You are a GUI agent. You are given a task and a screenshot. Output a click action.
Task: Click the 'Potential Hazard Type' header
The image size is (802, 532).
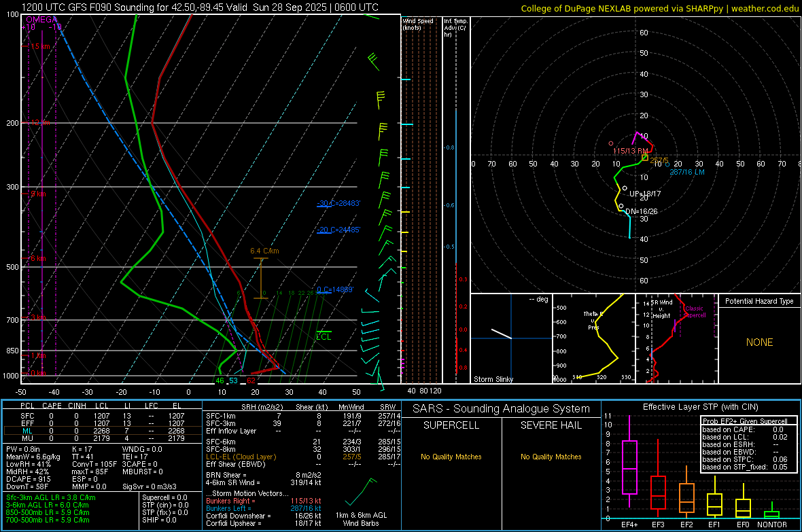760,301
